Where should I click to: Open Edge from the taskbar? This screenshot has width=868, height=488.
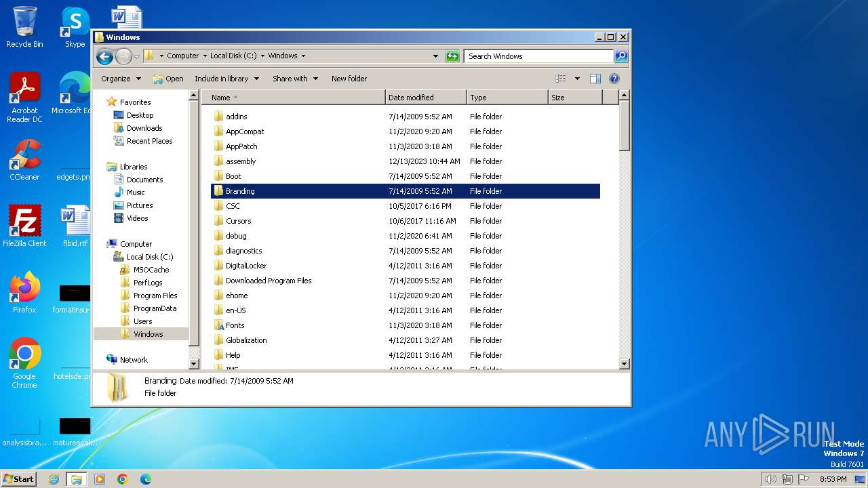point(146,479)
